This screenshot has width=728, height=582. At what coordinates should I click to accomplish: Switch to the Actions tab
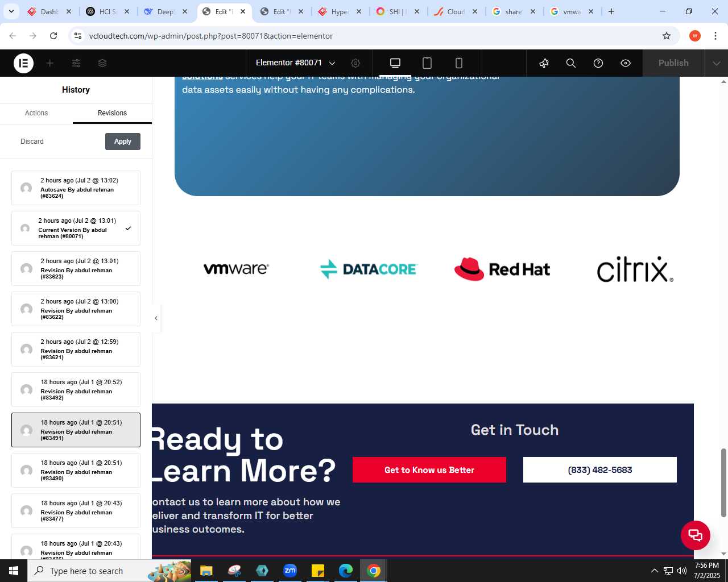tap(36, 113)
